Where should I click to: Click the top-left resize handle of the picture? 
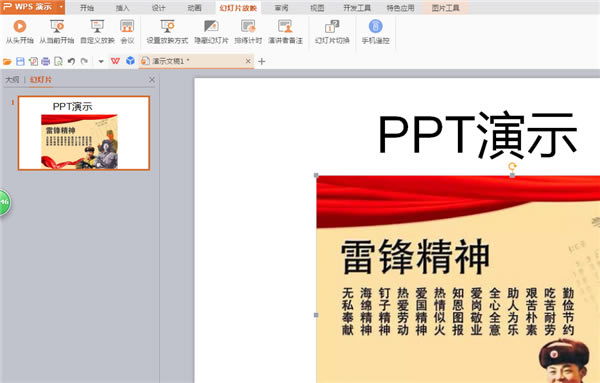pos(316,175)
